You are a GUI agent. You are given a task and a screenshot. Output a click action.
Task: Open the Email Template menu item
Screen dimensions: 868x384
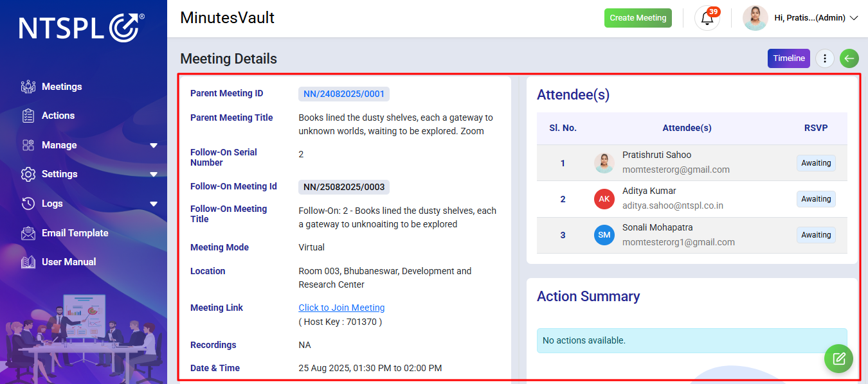[x=75, y=233]
